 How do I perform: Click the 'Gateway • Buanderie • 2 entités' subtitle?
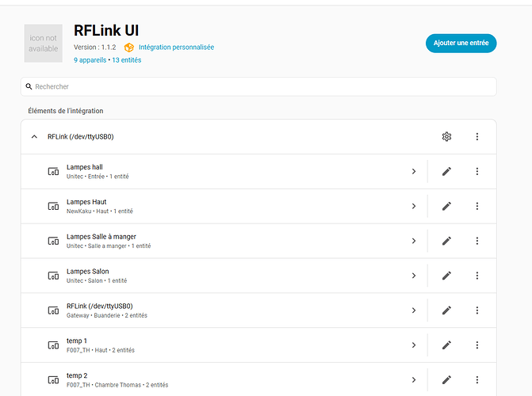coord(107,316)
